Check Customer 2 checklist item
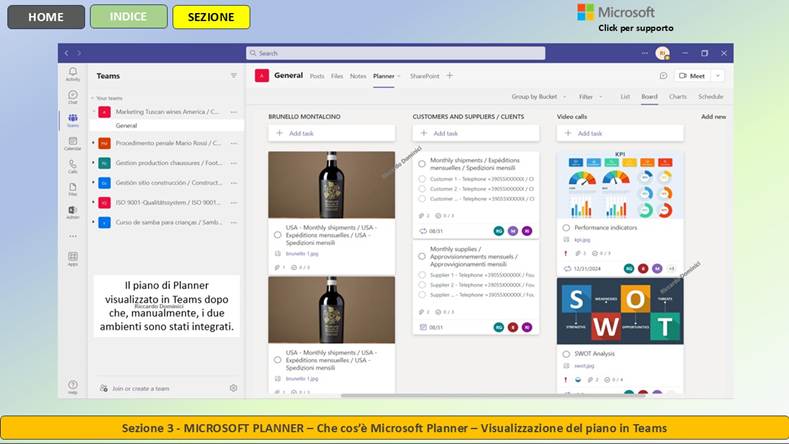789x444 pixels. click(x=422, y=189)
